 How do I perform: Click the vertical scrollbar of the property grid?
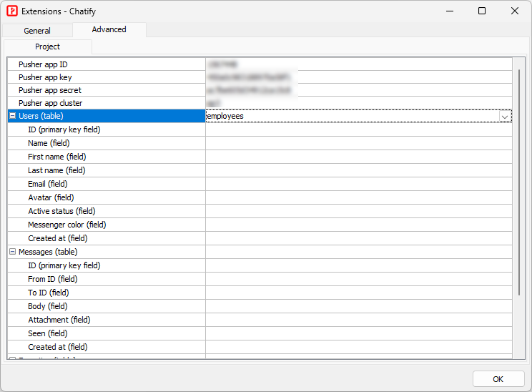(518, 182)
